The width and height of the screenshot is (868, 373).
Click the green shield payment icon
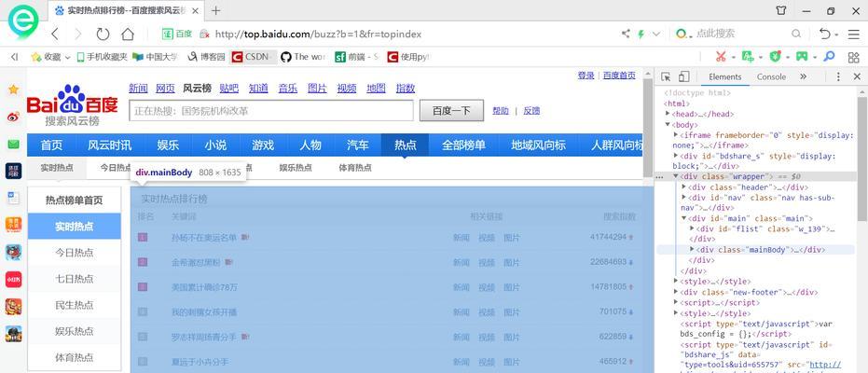click(776, 57)
